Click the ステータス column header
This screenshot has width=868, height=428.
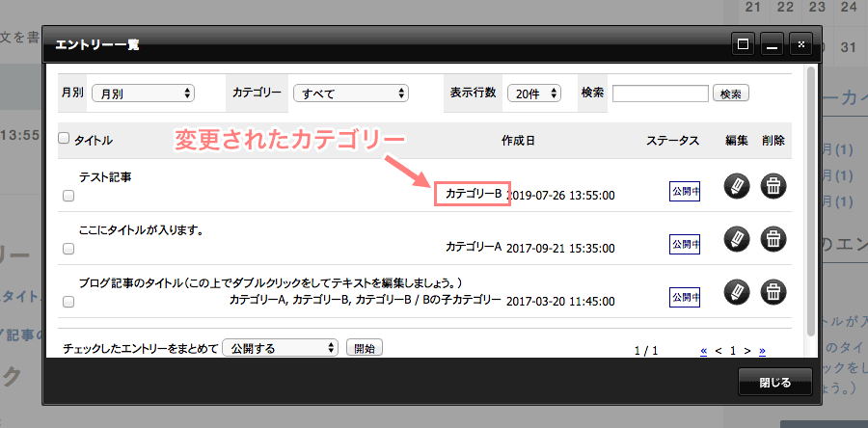(x=672, y=141)
